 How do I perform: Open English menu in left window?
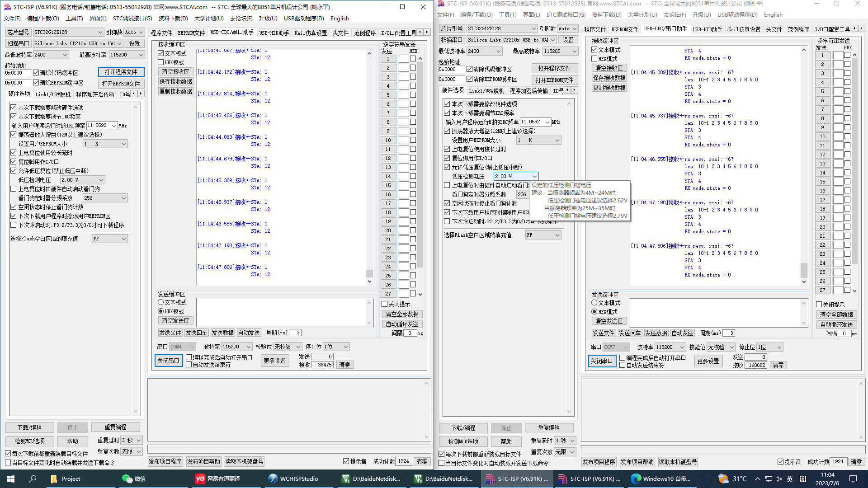click(340, 19)
